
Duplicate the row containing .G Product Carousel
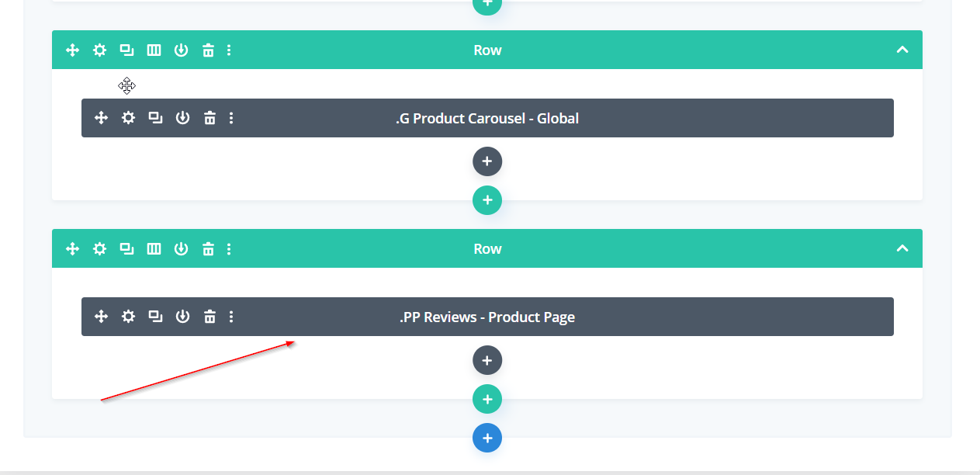click(126, 50)
